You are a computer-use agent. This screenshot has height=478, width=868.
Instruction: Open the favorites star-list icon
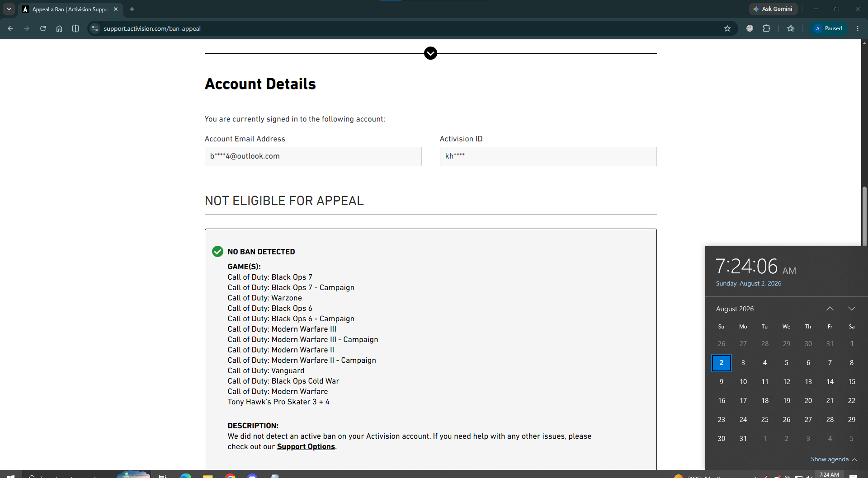(791, 28)
